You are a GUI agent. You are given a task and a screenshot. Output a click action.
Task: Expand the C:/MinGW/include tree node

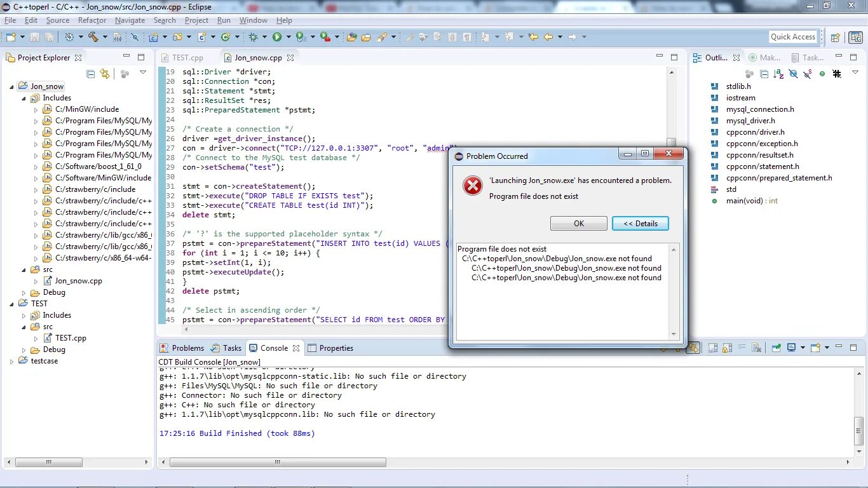point(36,109)
